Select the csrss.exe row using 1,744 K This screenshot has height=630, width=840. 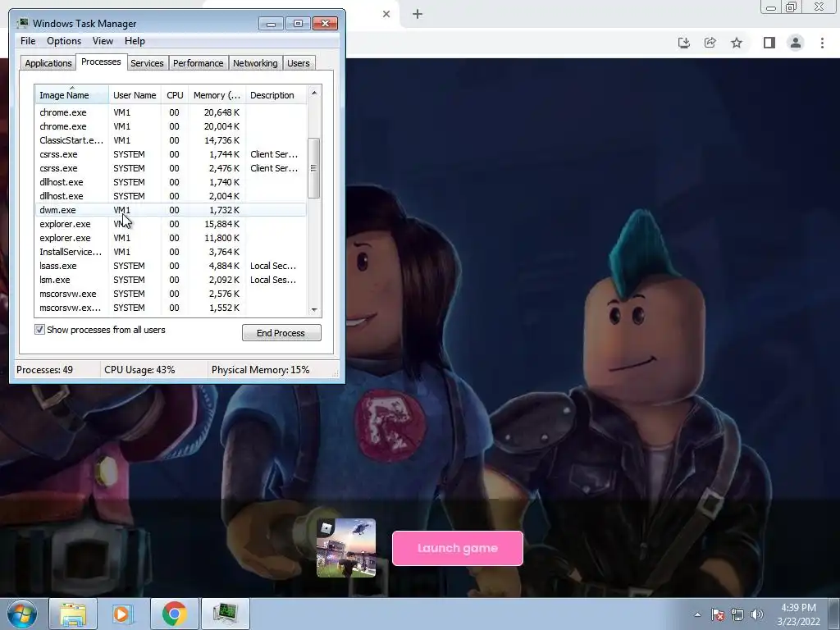click(x=171, y=154)
